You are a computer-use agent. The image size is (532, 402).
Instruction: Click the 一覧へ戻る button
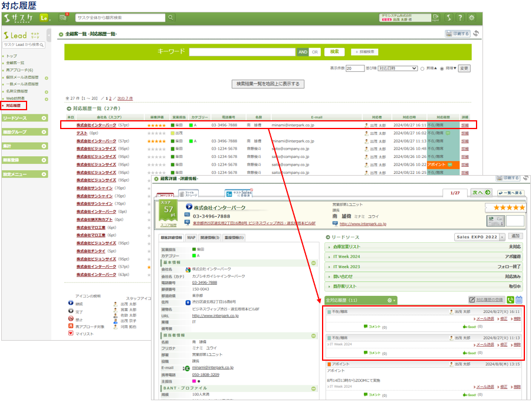[511, 193]
